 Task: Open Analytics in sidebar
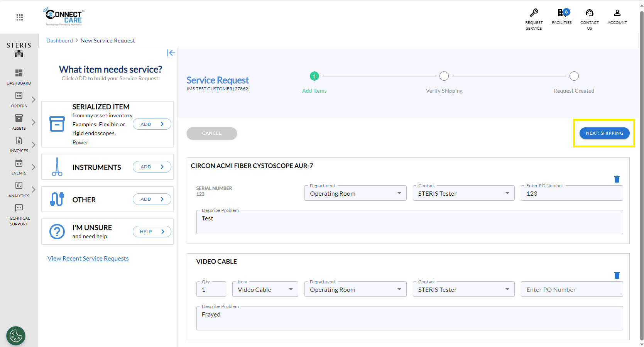pos(19,190)
